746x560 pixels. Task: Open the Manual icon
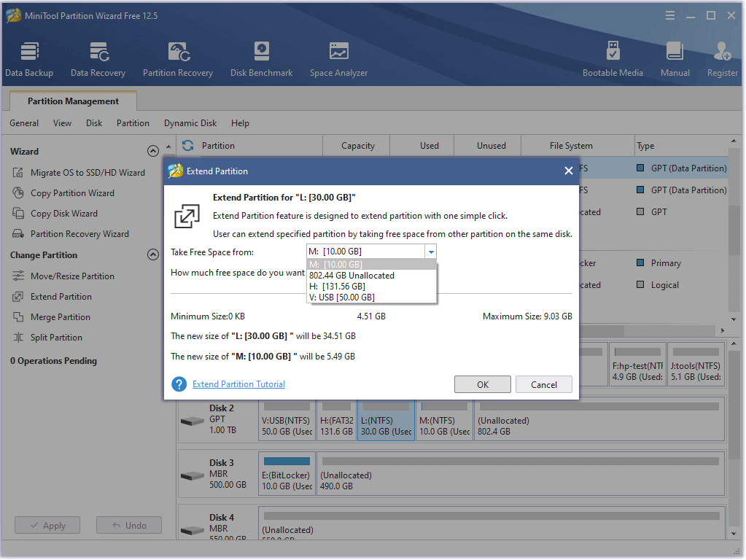click(675, 58)
